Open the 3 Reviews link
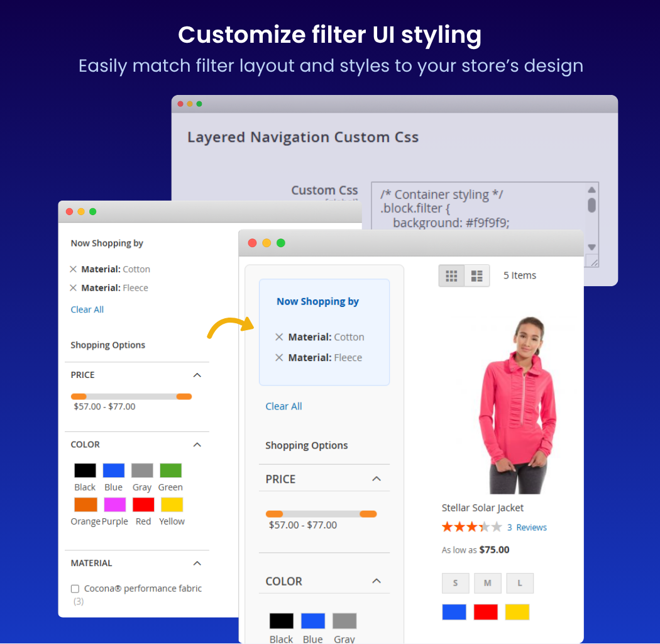 527,527
